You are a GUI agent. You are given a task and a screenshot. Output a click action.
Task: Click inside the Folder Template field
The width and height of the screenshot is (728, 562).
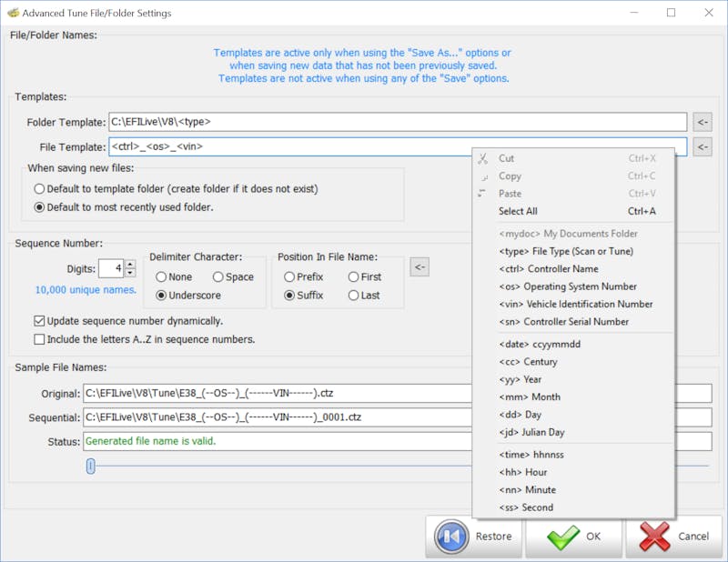click(397, 122)
